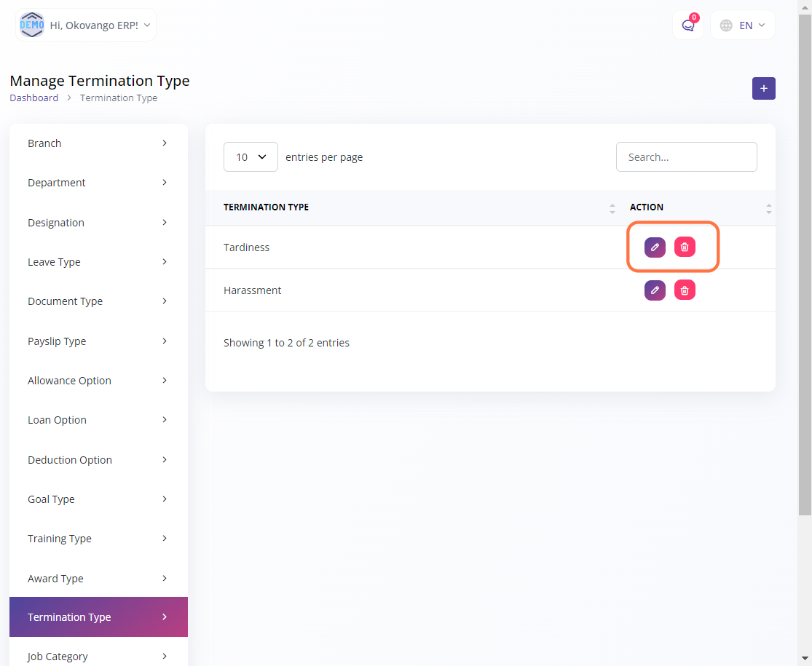Select Leave Type in the sidebar
The width and height of the screenshot is (812, 666).
pos(98,262)
